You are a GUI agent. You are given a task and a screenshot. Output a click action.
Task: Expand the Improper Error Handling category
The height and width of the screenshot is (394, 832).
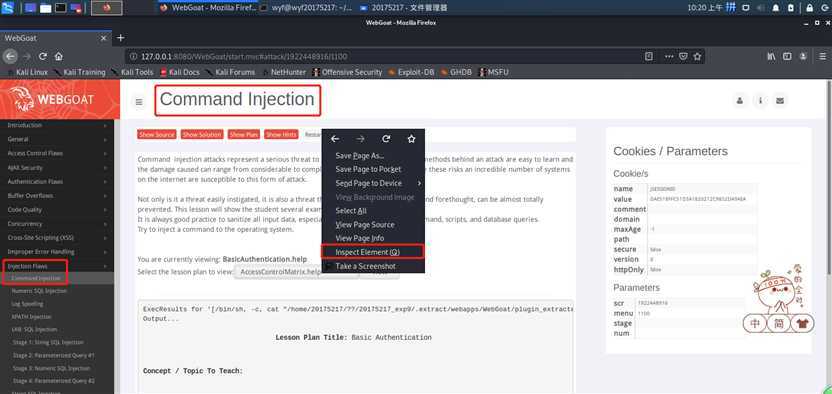[x=57, y=252]
